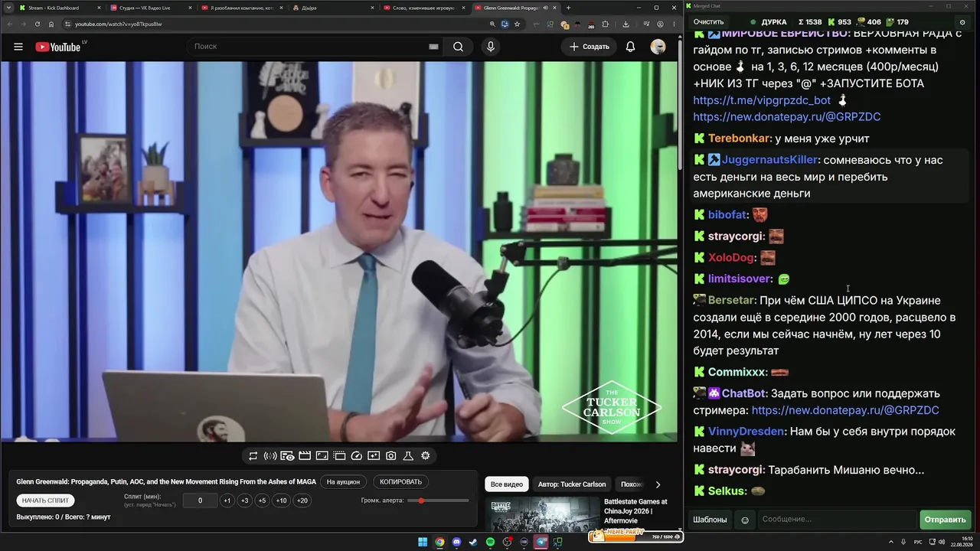Open Spotify from the taskbar
The image size is (980, 551).
[x=490, y=543]
